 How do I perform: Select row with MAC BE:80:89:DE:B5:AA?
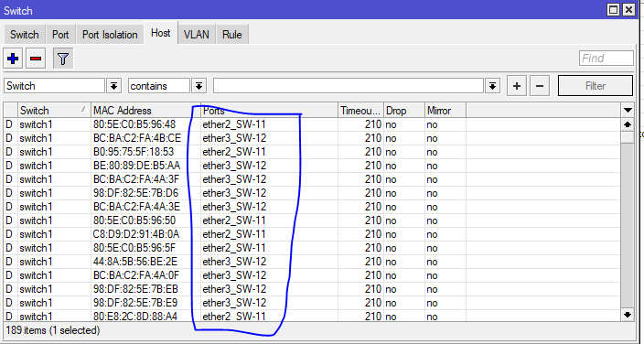click(312, 166)
